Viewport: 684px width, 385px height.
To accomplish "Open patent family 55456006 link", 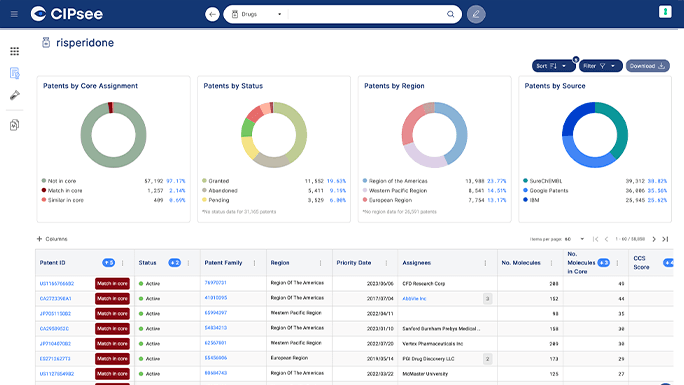I will click(x=215, y=358).
